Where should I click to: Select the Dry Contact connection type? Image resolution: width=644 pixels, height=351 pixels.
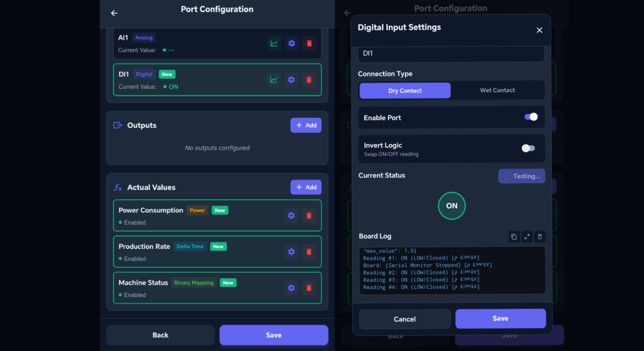click(405, 90)
